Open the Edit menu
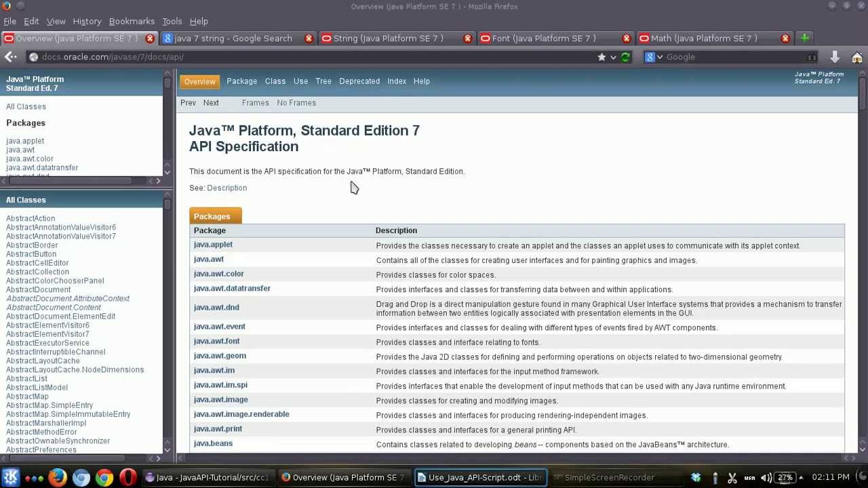This screenshot has width=868, height=488. tap(31, 21)
